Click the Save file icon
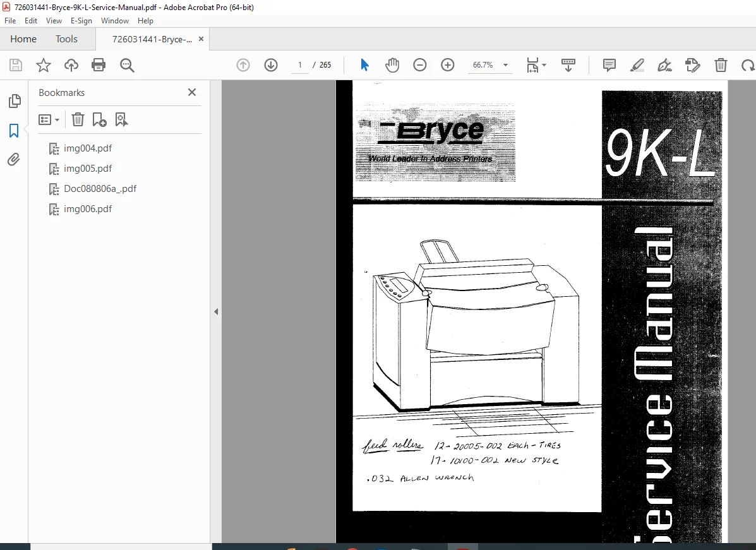Image resolution: width=756 pixels, height=550 pixels. [15, 65]
